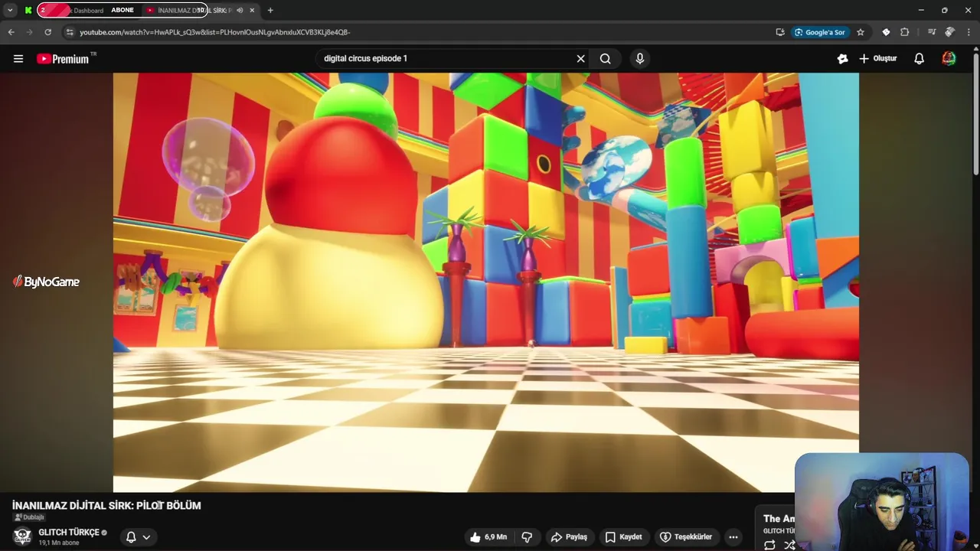The width and height of the screenshot is (980, 551).
Task: Click the '19,1 Mn abone' subscriber count
Action: [59, 543]
